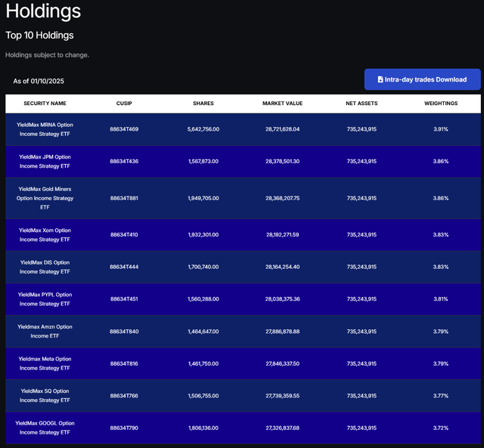Click YieldMax Gold Miners Option Income row name
This screenshot has height=448, width=484.
[45, 198]
